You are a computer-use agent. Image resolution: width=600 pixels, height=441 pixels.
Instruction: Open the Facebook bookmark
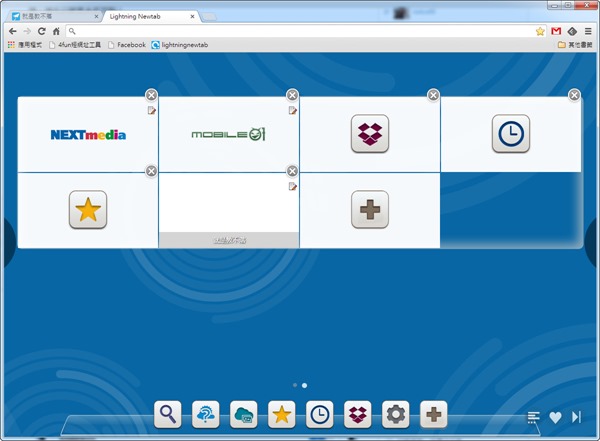(x=127, y=45)
